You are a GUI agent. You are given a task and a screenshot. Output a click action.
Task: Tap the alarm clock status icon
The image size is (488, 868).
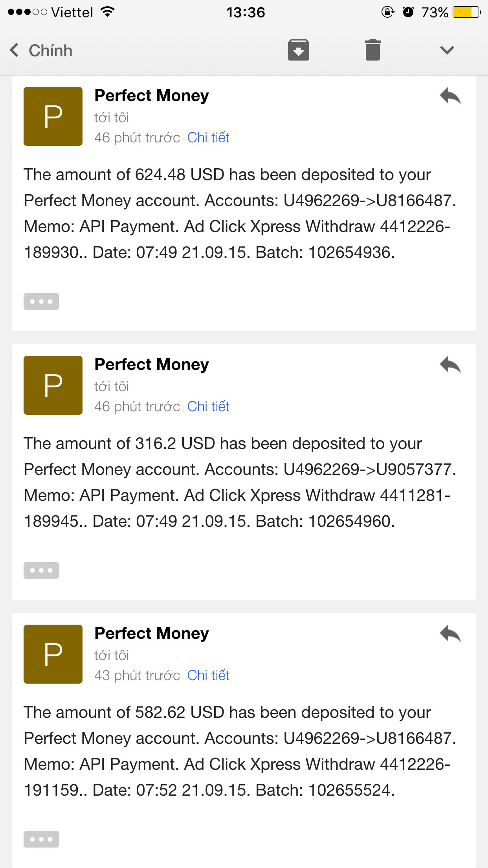tap(408, 12)
